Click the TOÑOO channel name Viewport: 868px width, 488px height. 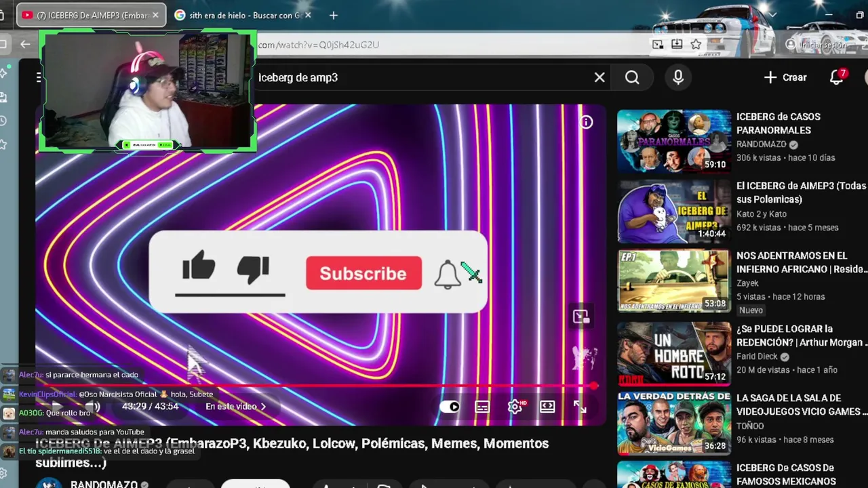(x=750, y=426)
